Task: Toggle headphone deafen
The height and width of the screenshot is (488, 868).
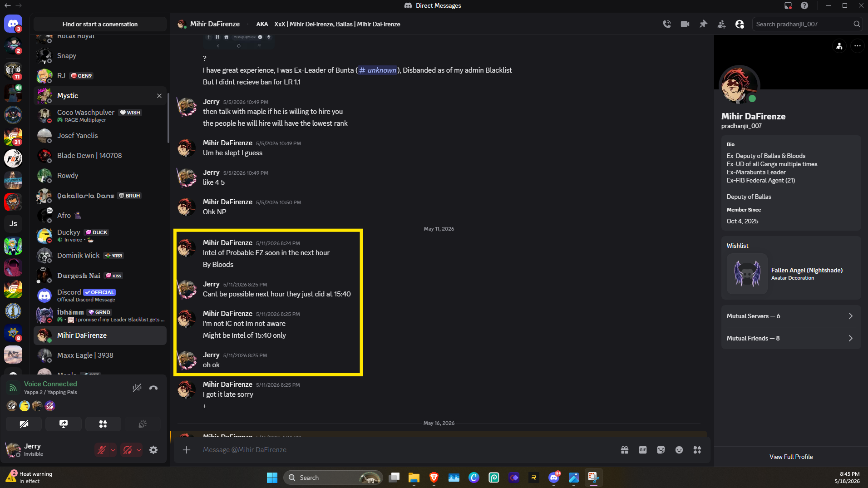Action: tap(128, 450)
